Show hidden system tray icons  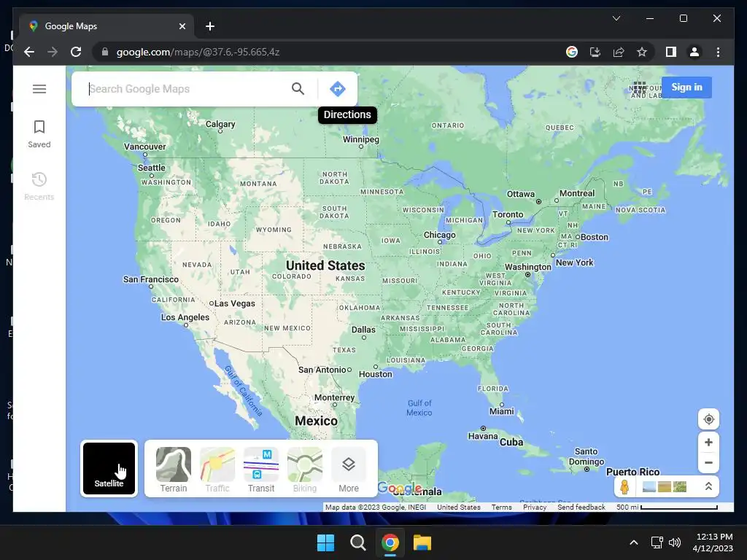tap(634, 542)
